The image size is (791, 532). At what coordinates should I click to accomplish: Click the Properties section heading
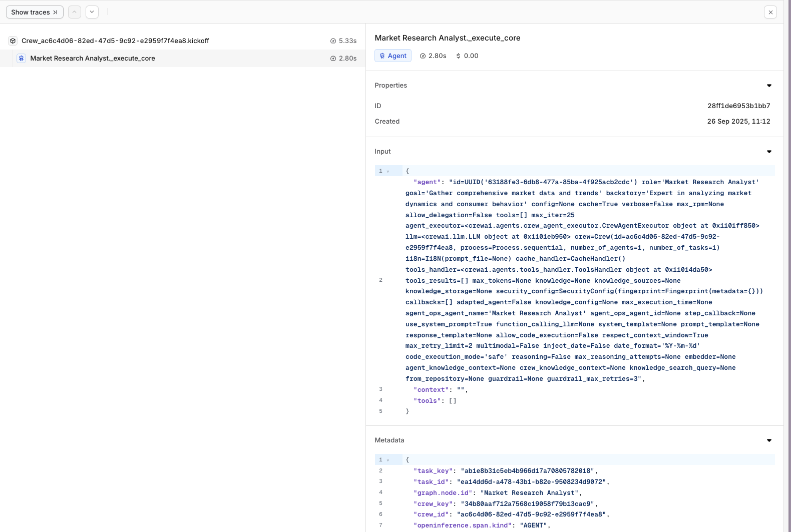[391, 86]
